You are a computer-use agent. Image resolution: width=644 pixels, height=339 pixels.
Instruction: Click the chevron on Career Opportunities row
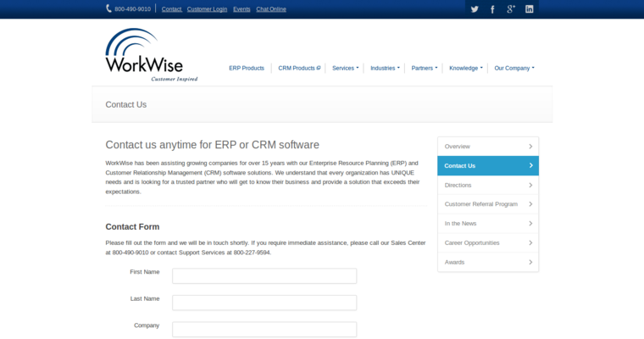[x=530, y=243]
